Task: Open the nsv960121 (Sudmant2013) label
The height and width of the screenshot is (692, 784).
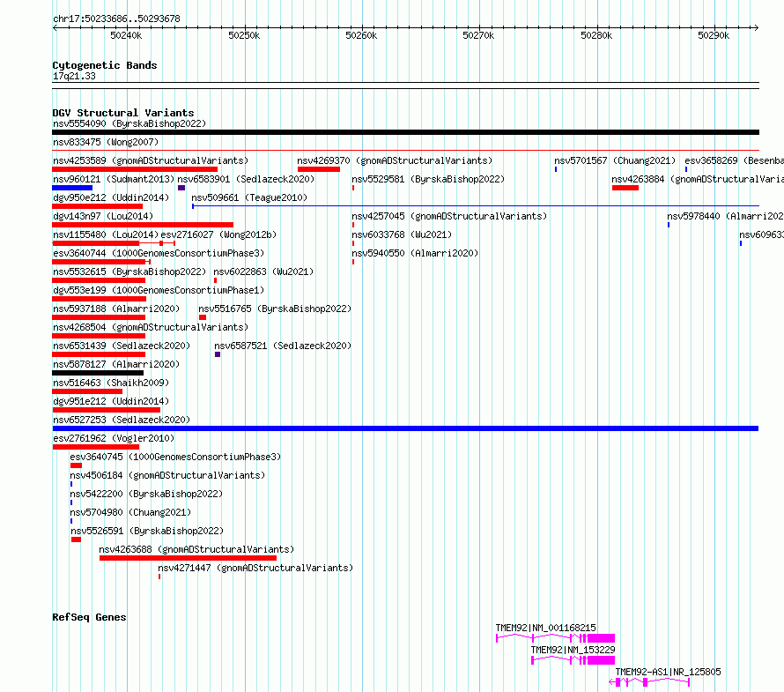Action: pos(114,179)
